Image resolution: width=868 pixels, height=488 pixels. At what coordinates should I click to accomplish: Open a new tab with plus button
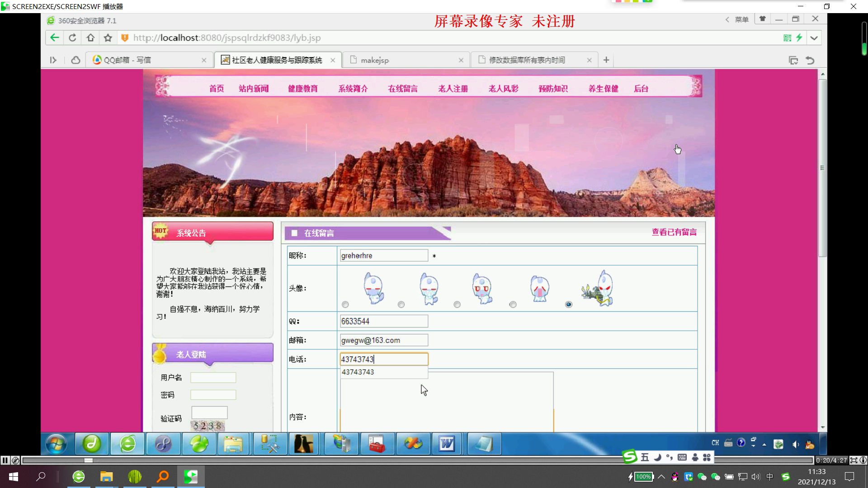click(606, 60)
